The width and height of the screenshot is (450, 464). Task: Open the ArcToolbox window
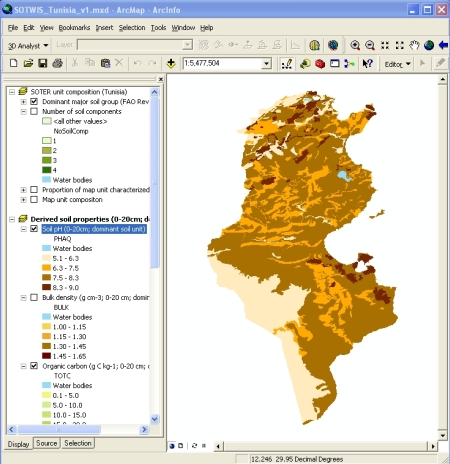pos(320,63)
